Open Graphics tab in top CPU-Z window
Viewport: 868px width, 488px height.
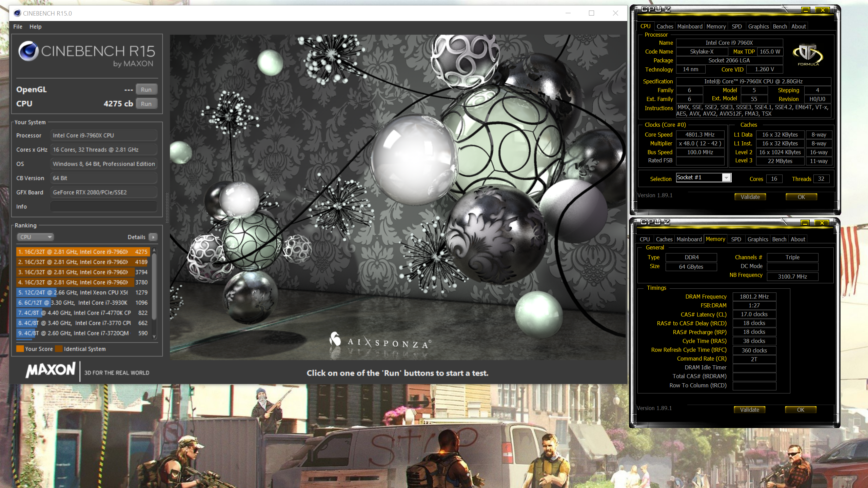(758, 26)
